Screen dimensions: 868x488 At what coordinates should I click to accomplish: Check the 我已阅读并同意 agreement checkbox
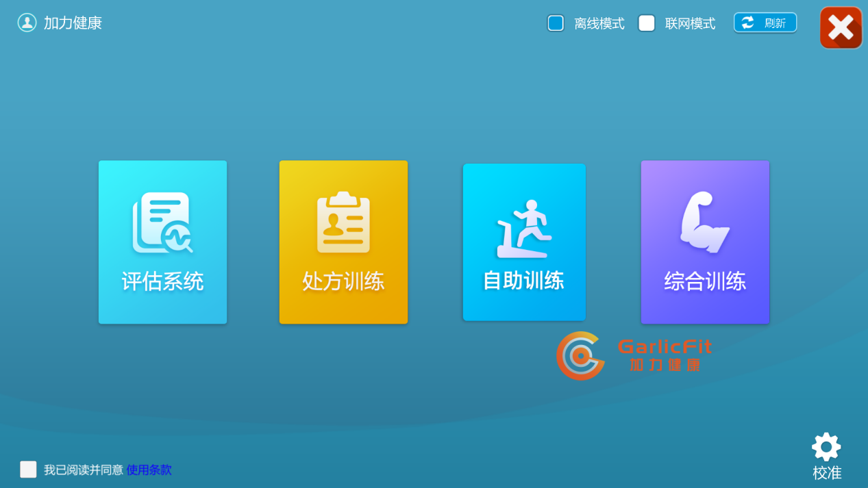pyautogui.click(x=28, y=470)
